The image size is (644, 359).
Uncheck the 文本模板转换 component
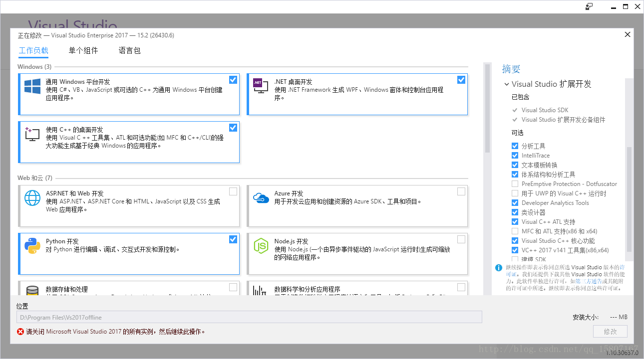(515, 165)
